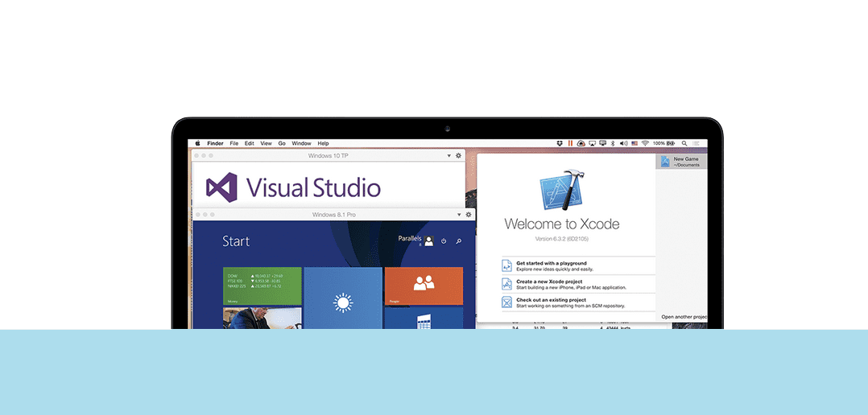Open the Window menu
Viewport: 868px width, 415px height.
coord(302,143)
